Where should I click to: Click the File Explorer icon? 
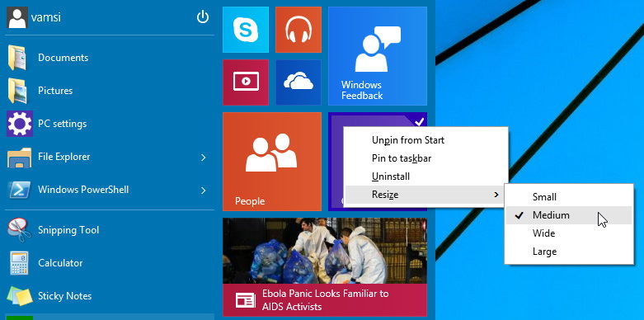click(x=19, y=158)
